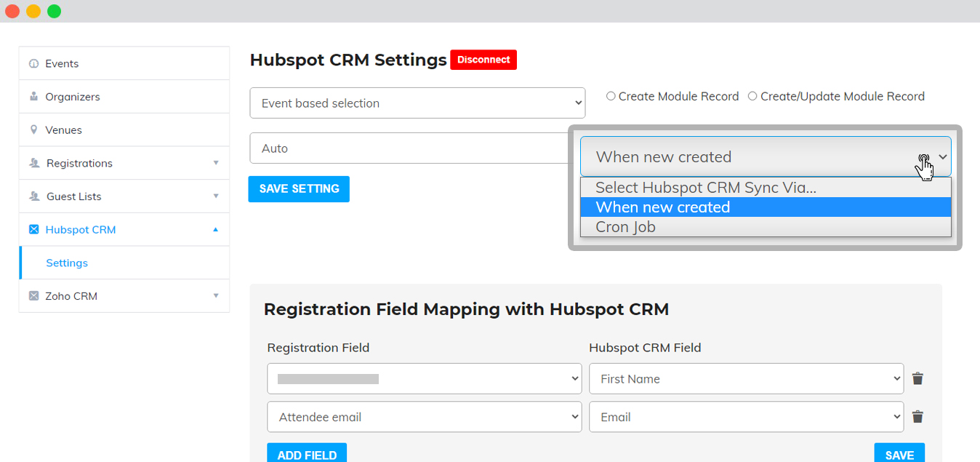Click the ADD FIELD button
Viewport: 980px width, 462px height.
tap(307, 454)
